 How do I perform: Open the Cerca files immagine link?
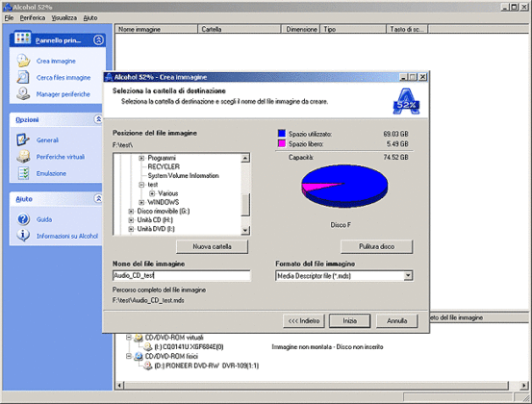(x=63, y=78)
